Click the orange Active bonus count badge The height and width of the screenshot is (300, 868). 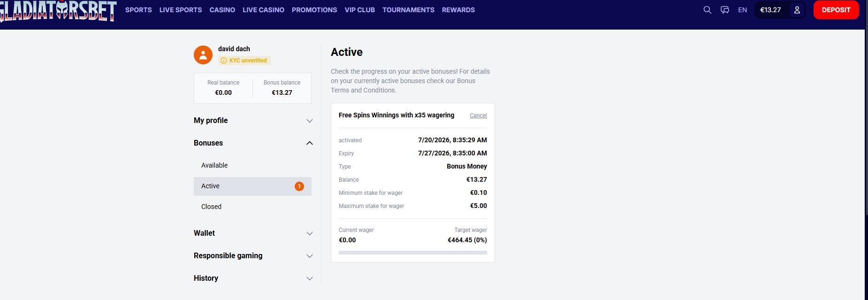pyautogui.click(x=299, y=186)
